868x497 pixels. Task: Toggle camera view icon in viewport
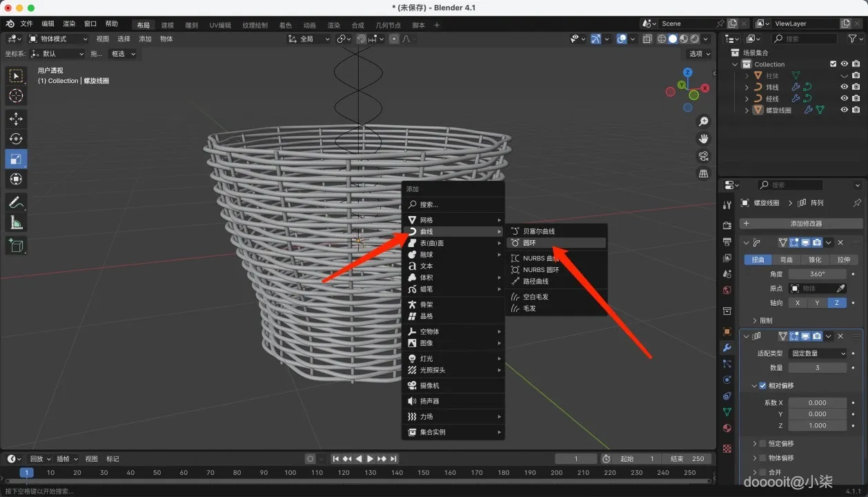click(x=703, y=156)
